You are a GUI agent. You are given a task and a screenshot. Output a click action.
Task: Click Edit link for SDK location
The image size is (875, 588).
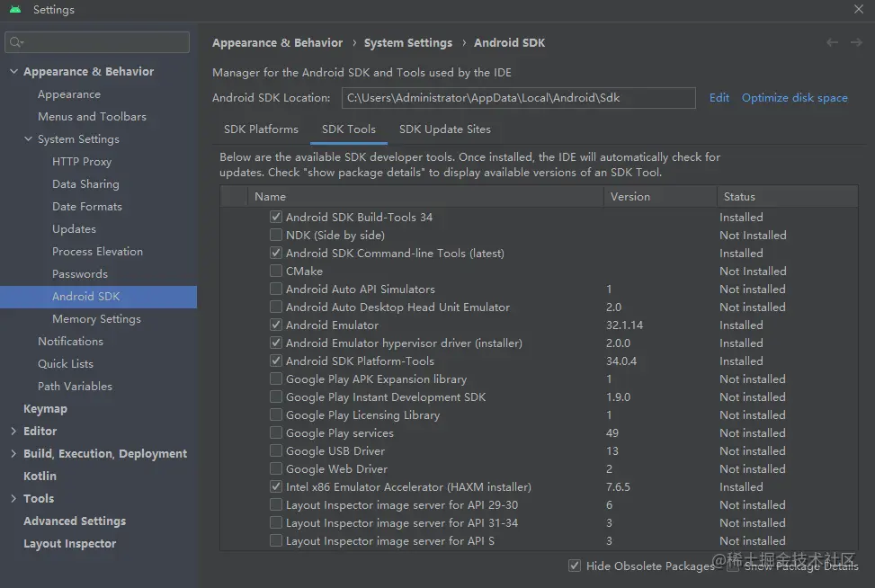click(719, 98)
